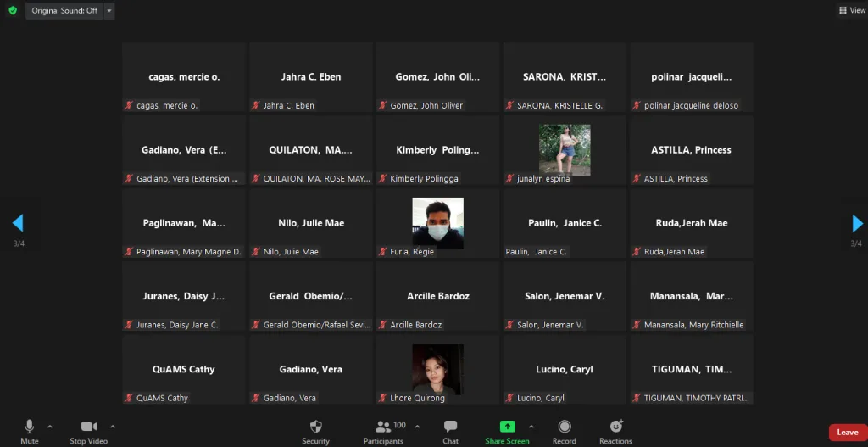The image size is (868, 447).
Task: Leave the meeting
Action: click(847, 433)
